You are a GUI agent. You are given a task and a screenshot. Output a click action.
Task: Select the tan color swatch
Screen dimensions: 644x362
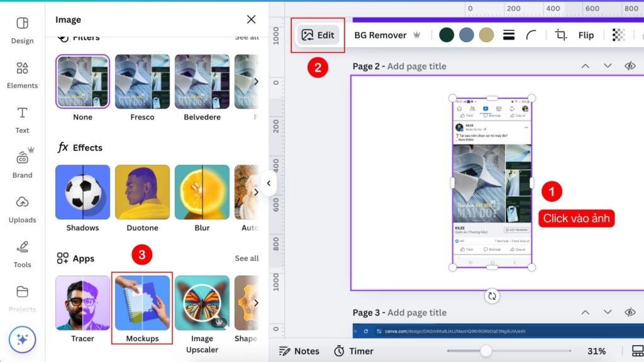[486, 35]
